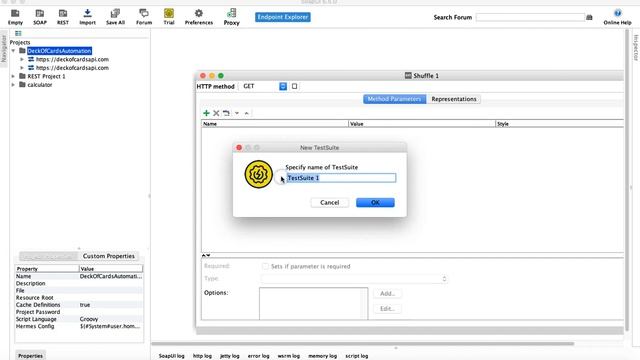Open the script log tab
The height and width of the screenshot is (360, 640).
pyautogui.click(x=357, y=356)
